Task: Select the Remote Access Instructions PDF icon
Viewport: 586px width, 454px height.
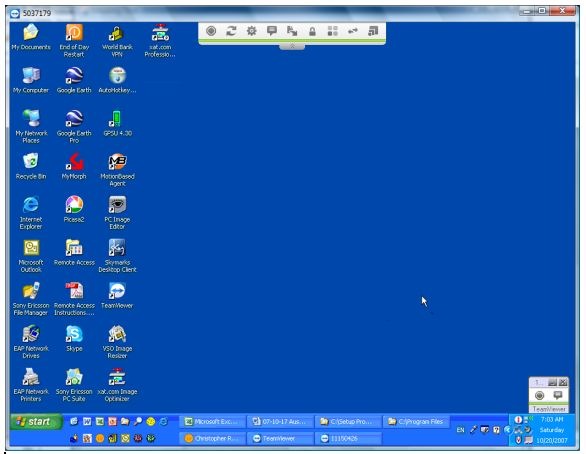Action: [74, 299]
